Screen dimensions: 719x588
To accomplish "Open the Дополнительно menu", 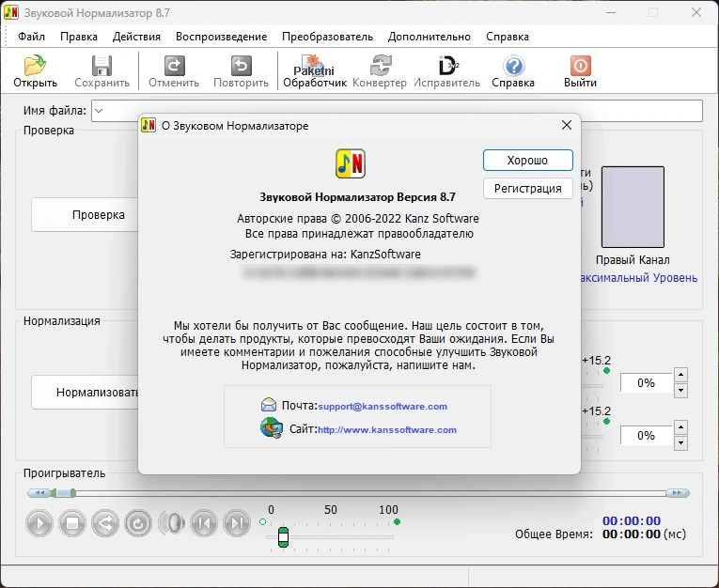I will click(x=430, y=37).
